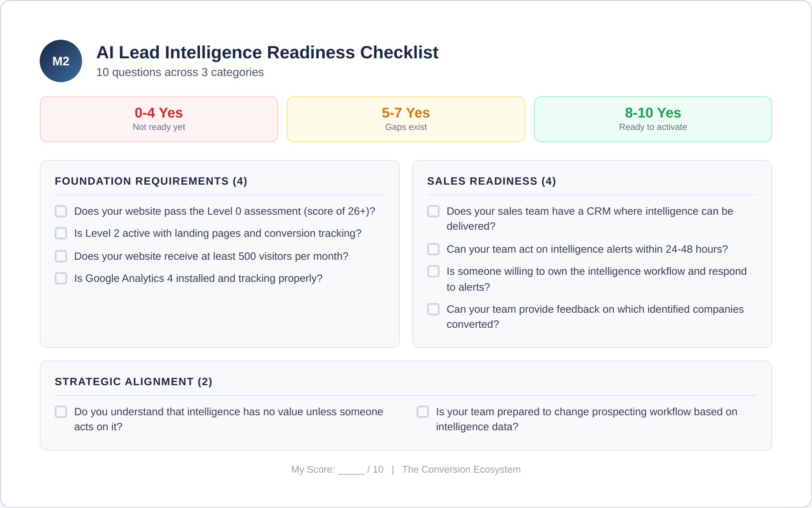The height and width of the screenshot is (508, 812).
Task: Enable the Google Analytics 4 installed checkbox
Action: (61, 278)
